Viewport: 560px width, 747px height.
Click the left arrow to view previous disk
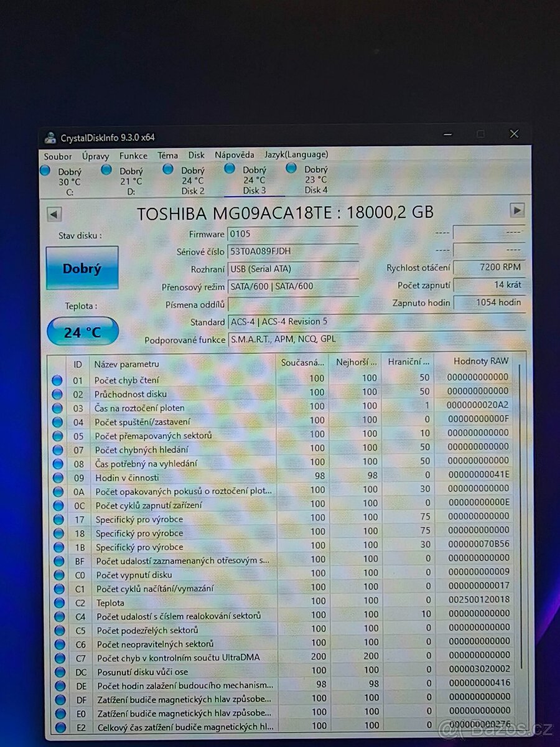coord(54,214)
